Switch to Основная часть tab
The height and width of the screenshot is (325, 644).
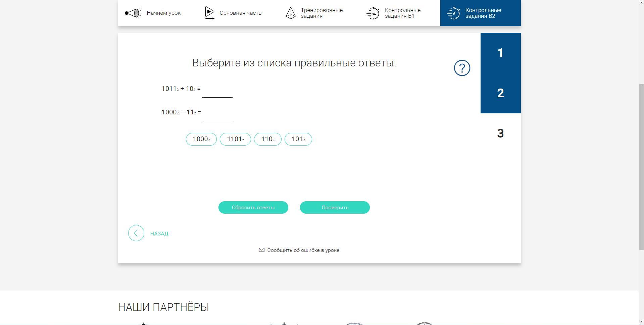(x=240, y=13)
